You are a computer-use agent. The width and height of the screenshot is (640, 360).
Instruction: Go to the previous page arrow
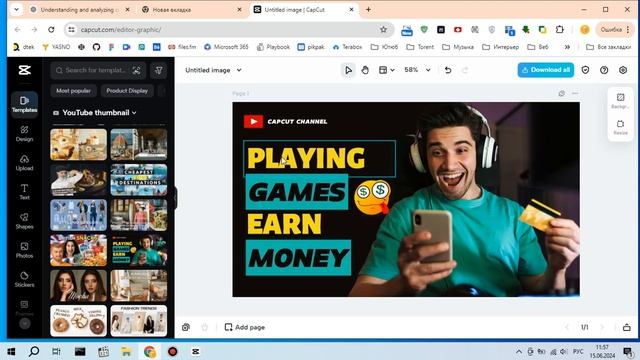point(567,327)
